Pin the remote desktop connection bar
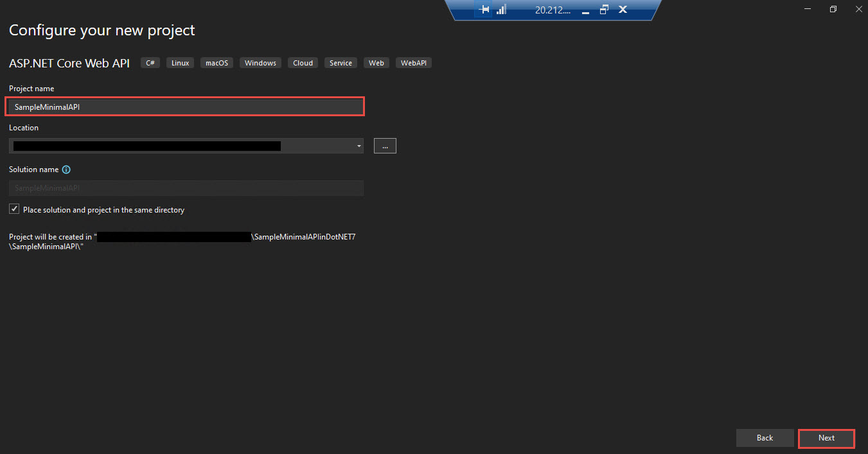The width and height of the screenshot is (868, 454). (484, 10)
